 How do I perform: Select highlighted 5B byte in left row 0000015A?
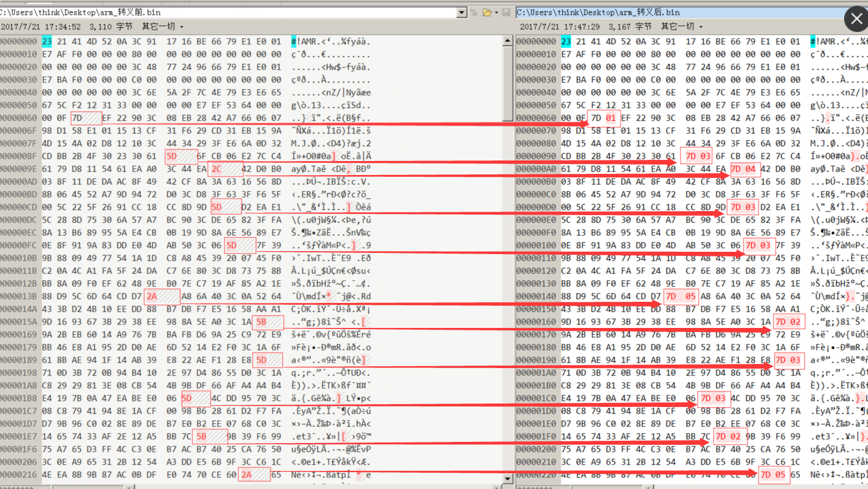(x=261, y=322)
